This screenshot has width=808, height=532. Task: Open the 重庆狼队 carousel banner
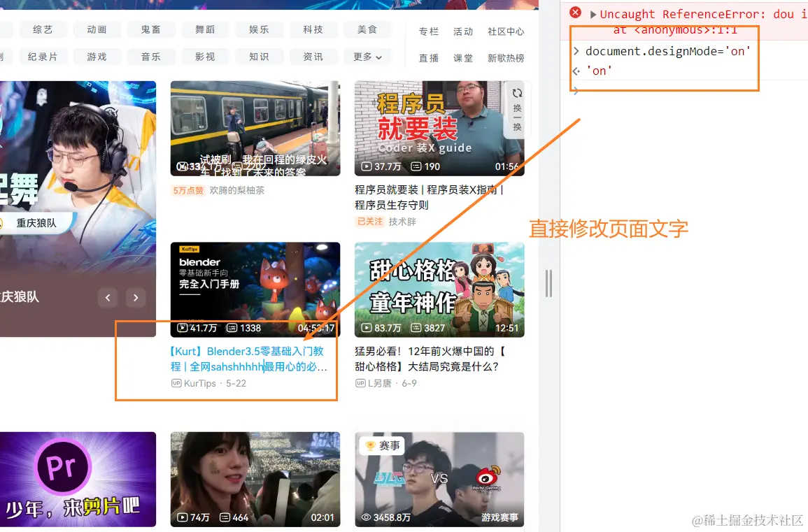tap(78, 208)
